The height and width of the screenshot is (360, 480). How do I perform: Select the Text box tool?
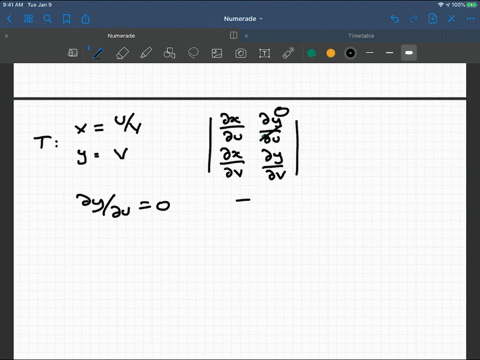(265, 53)
